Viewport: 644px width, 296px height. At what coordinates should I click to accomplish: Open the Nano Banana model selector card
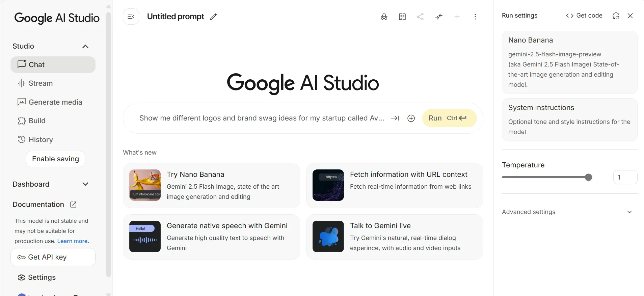pyautogui.click(x=570, y=62)
